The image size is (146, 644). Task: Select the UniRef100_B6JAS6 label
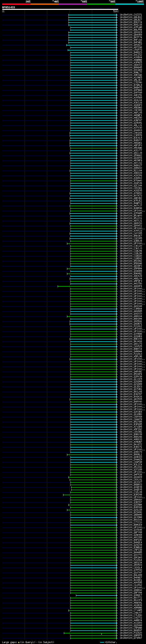(x=131, y=342)
